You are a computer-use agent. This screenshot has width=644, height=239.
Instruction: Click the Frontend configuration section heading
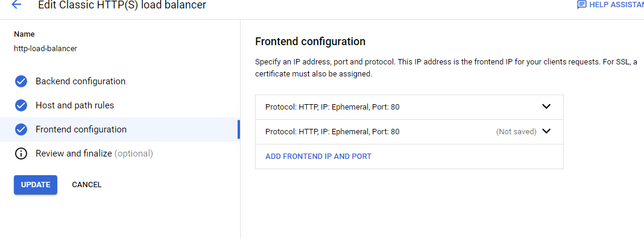click(310, 42)
